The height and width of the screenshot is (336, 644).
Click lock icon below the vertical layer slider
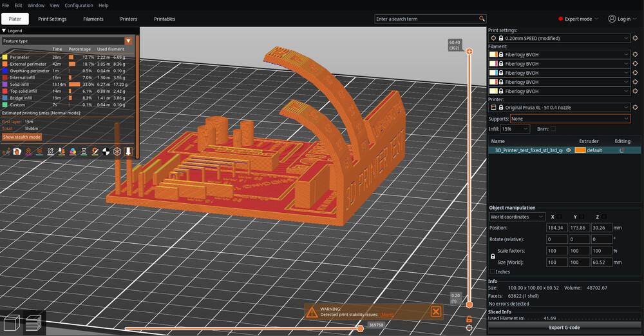pyautogui.click(x=469, y=319)
